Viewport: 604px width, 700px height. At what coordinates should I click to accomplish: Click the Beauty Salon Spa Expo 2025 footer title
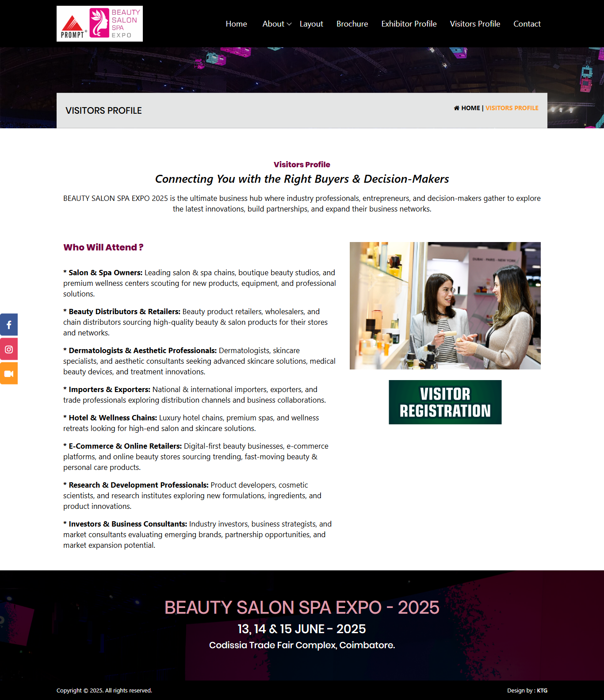(302, 608)
